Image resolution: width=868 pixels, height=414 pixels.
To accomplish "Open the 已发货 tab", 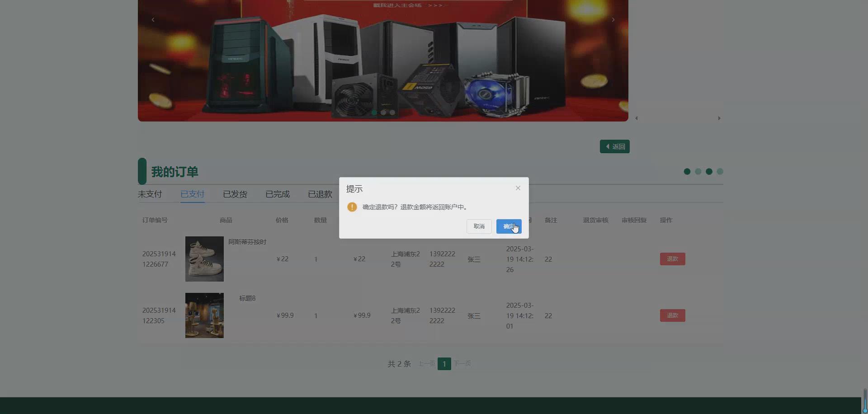I will [235, 194].
